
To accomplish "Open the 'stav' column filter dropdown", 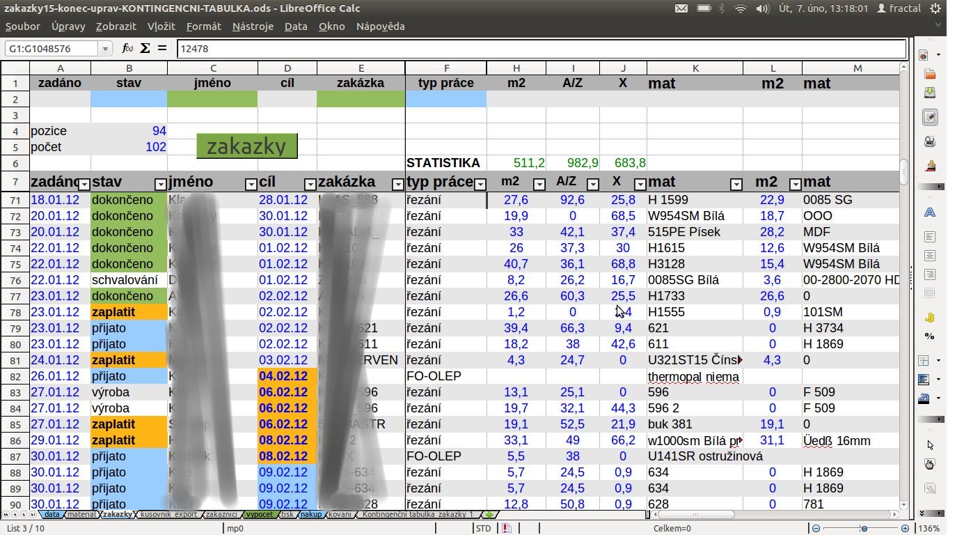I will [x=160, y=185].
